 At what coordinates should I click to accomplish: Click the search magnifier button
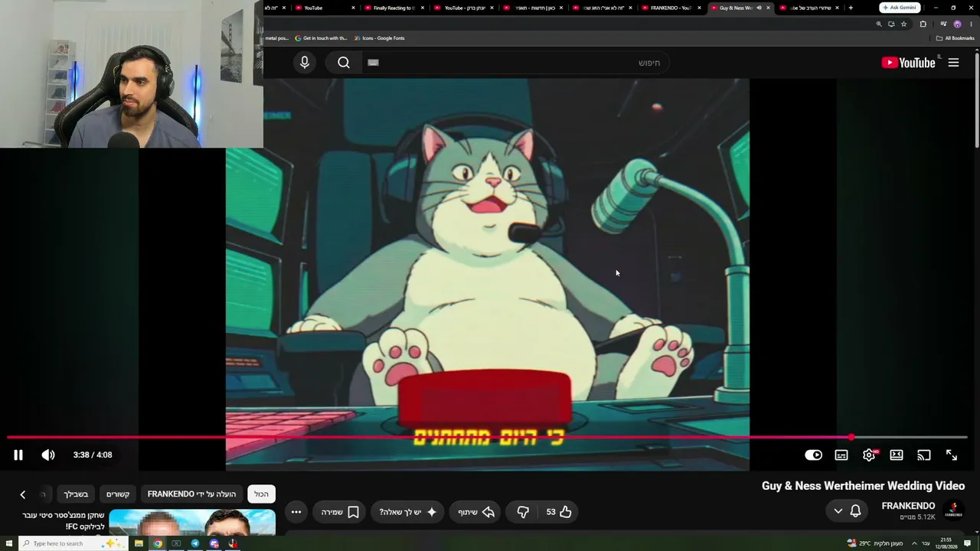coord(344,63)
